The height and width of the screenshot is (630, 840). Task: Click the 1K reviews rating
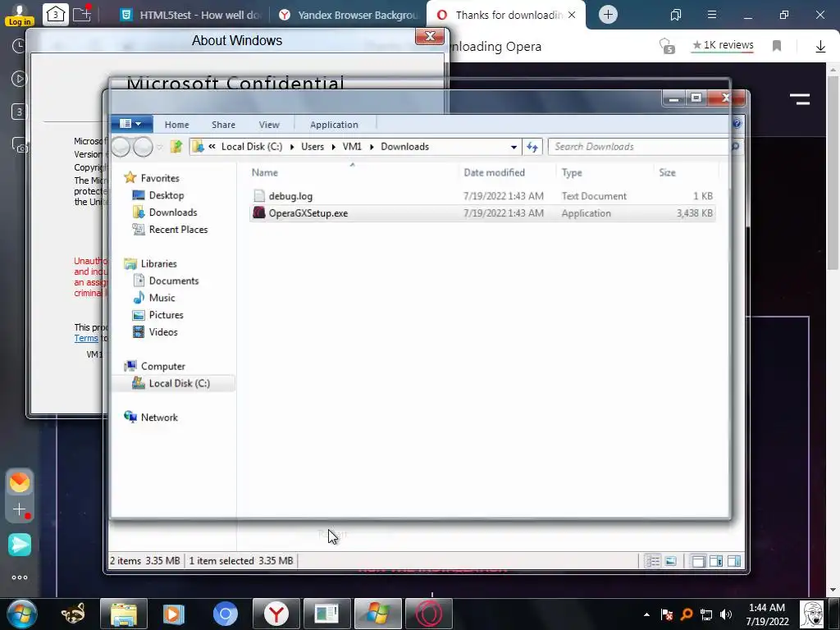tap(723, 45)
